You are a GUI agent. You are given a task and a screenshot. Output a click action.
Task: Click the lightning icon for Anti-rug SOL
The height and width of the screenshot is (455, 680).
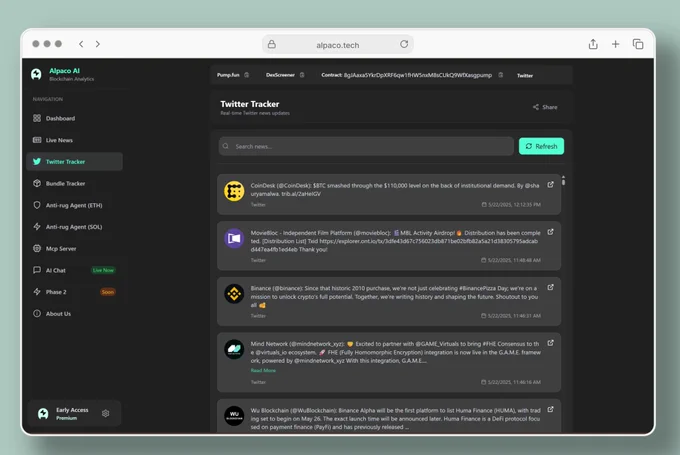(37, 226)
